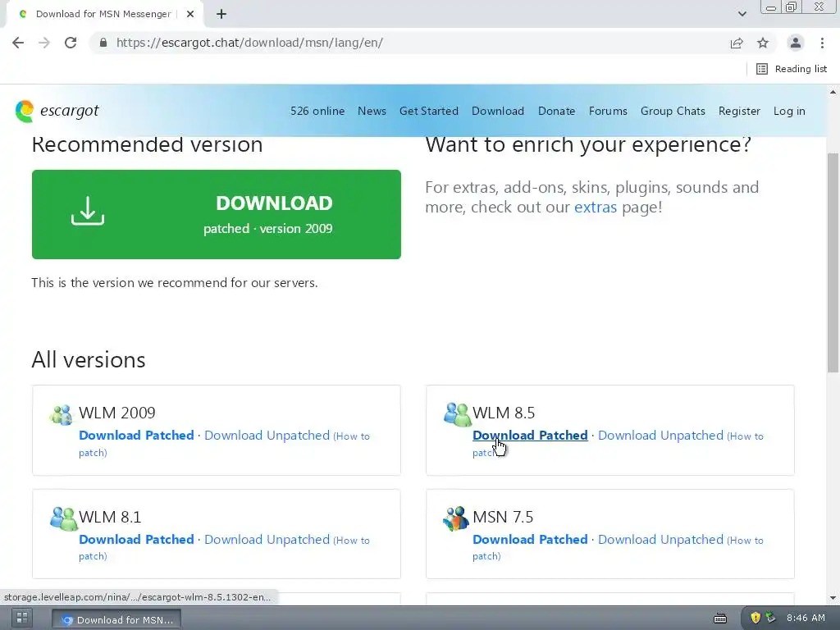840x630 pixels.
Task: Close the Download for MSN Messenger tab
Action: point(190,14)
